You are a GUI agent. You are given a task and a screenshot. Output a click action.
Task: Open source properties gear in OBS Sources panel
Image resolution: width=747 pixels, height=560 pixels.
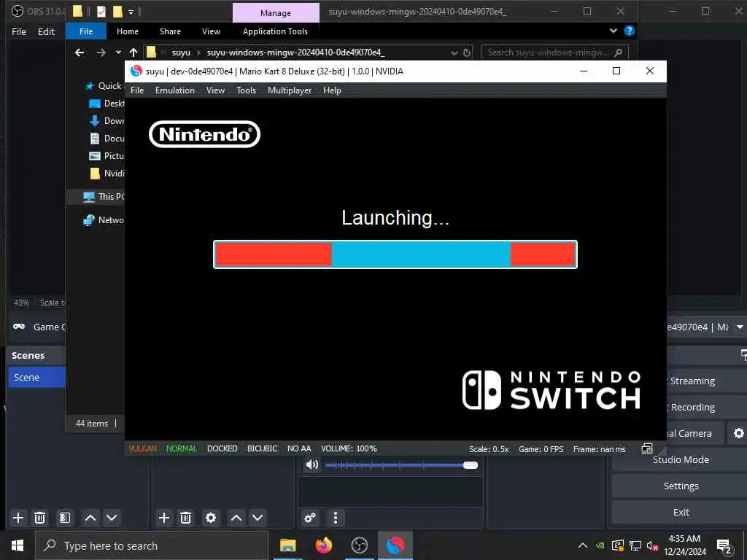[211, 518]
